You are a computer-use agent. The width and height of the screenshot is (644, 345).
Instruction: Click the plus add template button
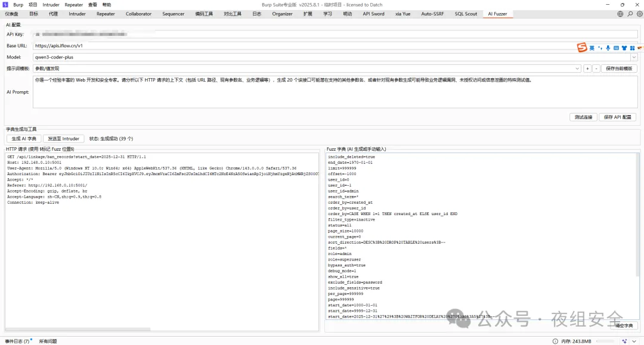pos(587,69)
